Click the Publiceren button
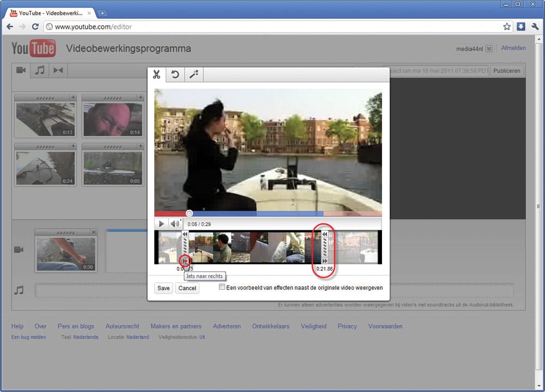545x392 pixels. [x=507, y=71]
